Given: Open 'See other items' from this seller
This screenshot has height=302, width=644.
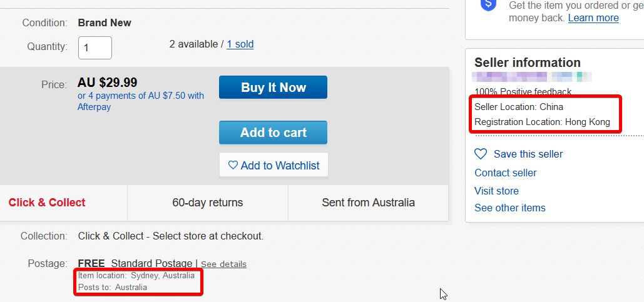Looking at the screenshot, I should pyautogui.click(x=510, y=208).
